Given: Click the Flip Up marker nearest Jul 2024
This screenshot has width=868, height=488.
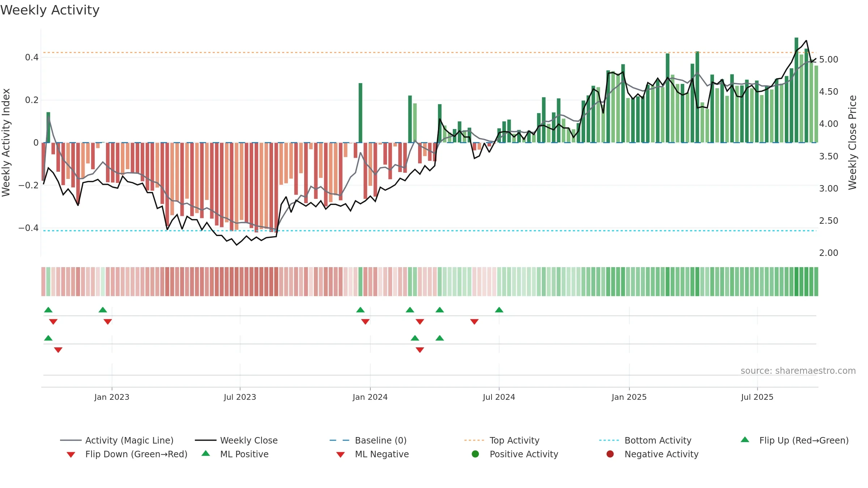Looking at the screenshot, I should click(x=499, y=310).
